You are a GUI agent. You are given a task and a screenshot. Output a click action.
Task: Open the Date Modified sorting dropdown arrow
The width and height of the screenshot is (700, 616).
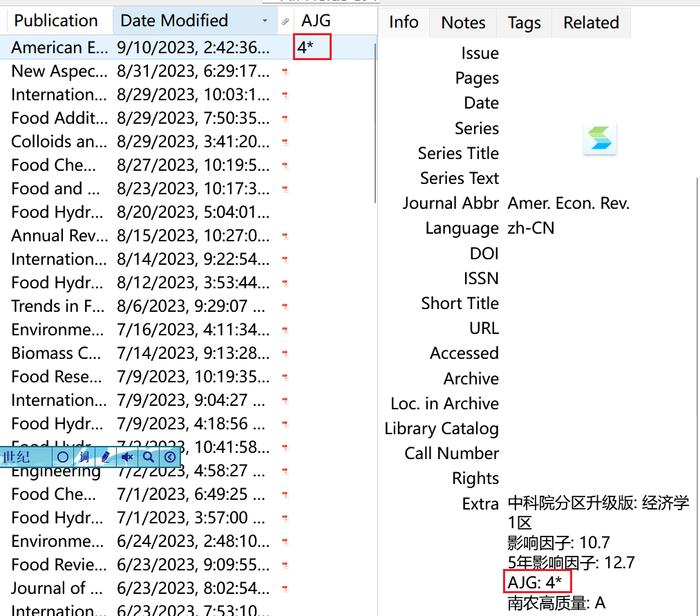(x=265, y=21)
